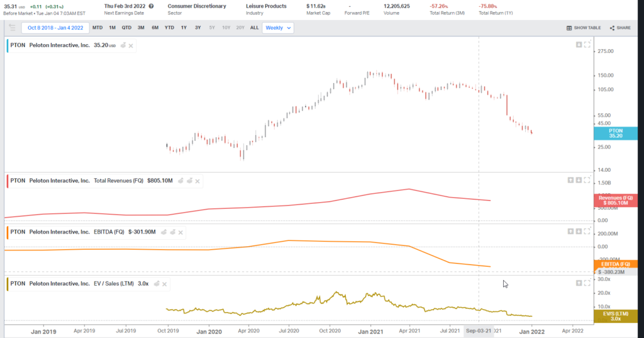Click the style icon beside PTON 35.20 legend
This screenshot has width=644, height=338.
123,45
